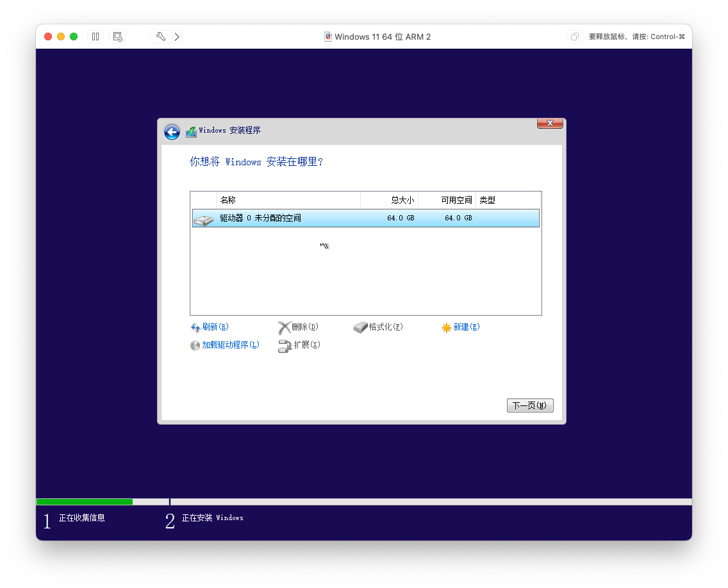728x588 pixels.
Task: Go back with the blue arrow
Action: pyautogui.click(x=172, y=132)
